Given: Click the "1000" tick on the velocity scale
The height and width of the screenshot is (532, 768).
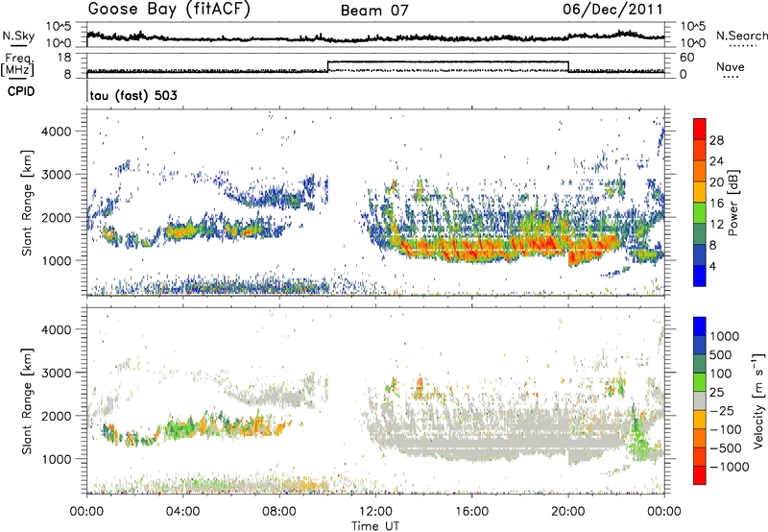Looking at the screenshot, I should pyautogui.click(x=725, y=336).
